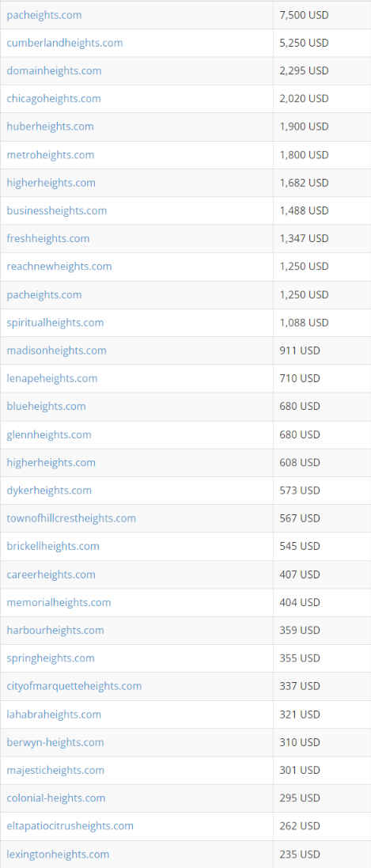Visit the metroheights.com link
Viewport: 371px width, 868px height.
pos(51,154)
